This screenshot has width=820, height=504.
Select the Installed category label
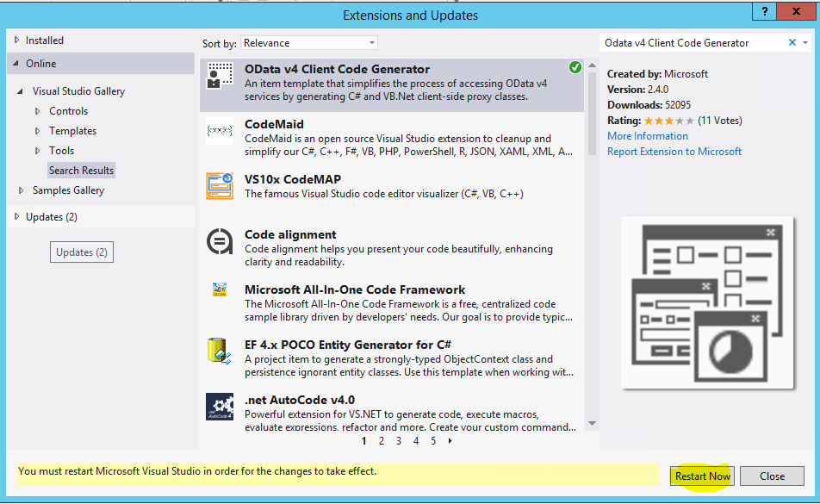click(45, 40)
